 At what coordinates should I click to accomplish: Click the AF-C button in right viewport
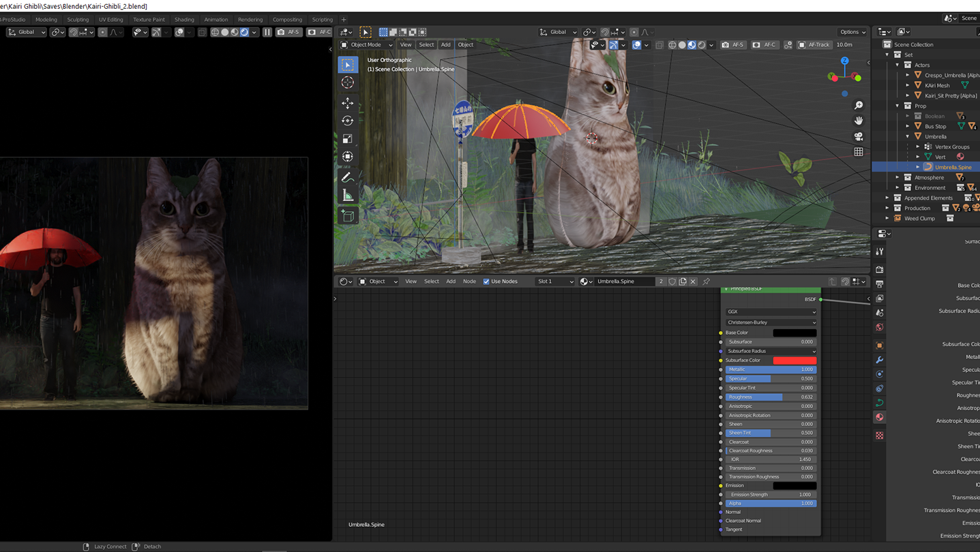[765, 45]
